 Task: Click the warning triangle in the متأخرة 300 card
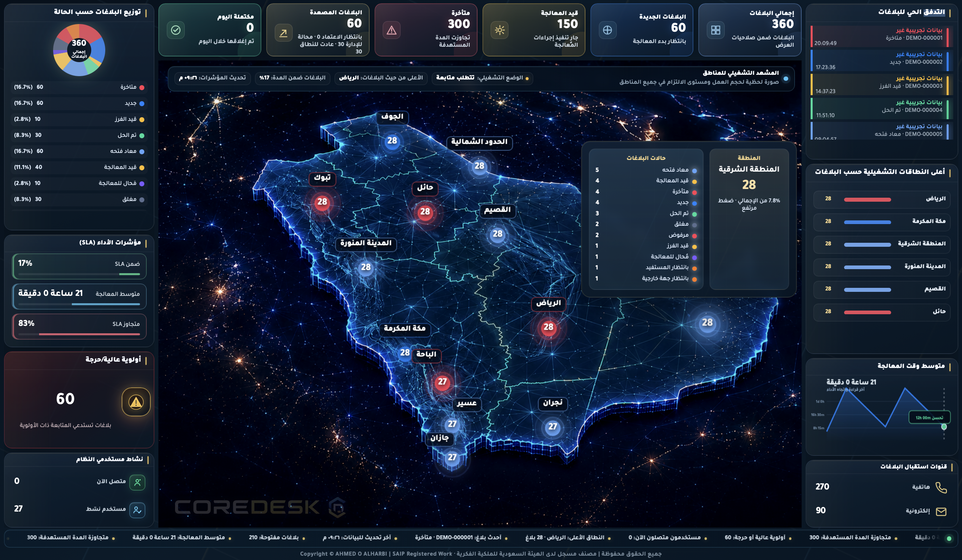point(392,30)
